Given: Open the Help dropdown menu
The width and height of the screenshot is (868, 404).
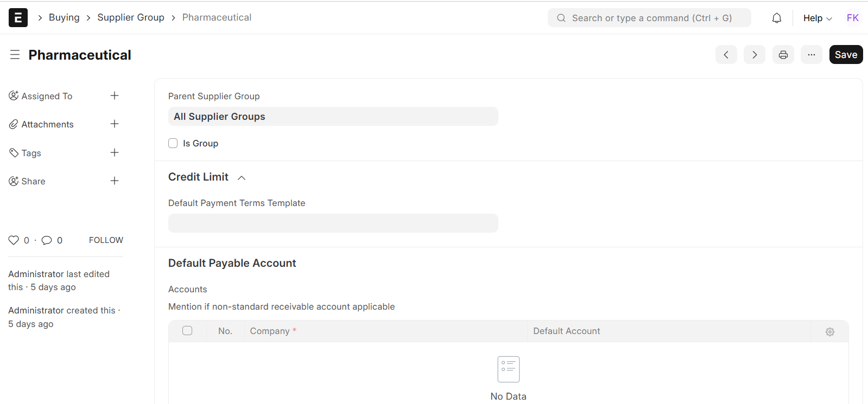Looking at the screenshot, I should point(817,18).
